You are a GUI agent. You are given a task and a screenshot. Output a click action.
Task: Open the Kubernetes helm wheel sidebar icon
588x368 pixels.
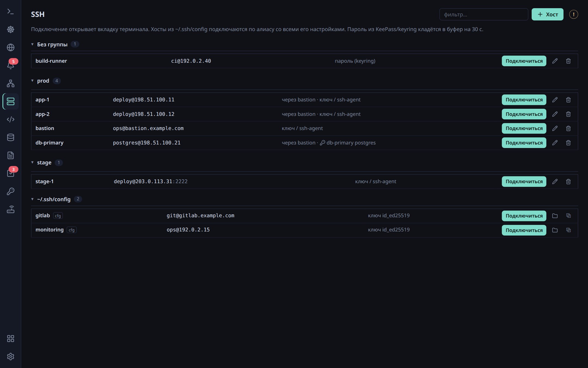10,29
